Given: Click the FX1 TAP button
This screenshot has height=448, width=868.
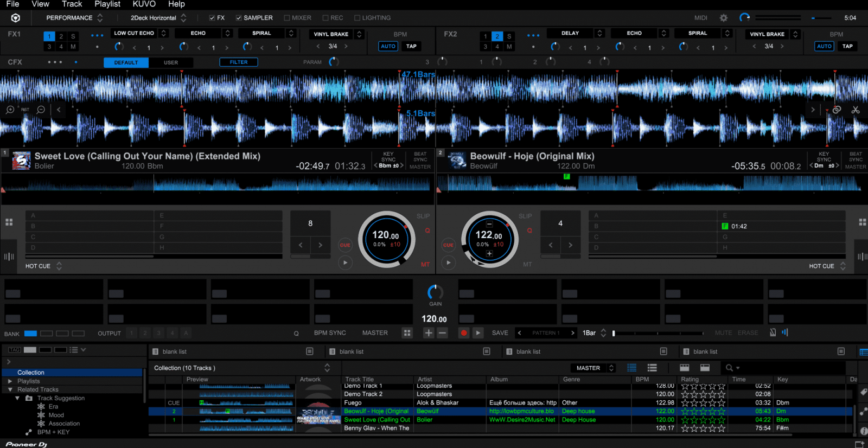Looking at the screenshot, I should pyautogui.click(x=412, y=46).
